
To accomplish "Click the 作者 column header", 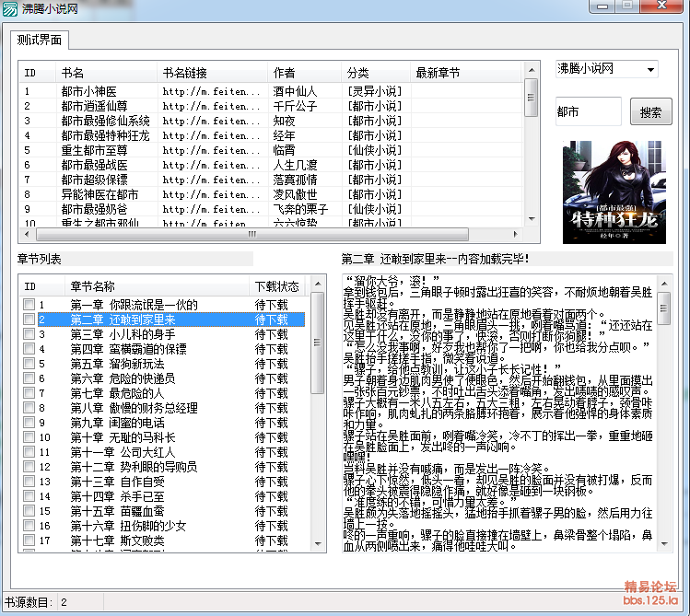I will 304,73.
